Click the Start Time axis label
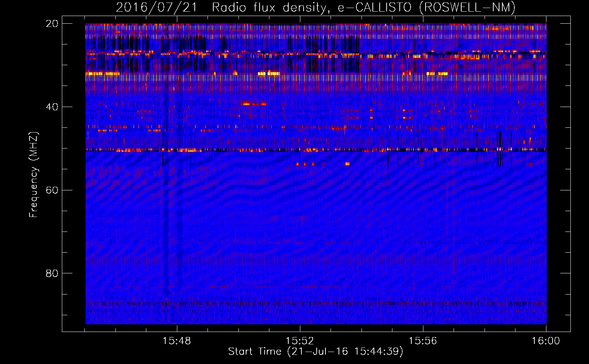The height and width of the screenshot is (364, 589). [316, 352]
